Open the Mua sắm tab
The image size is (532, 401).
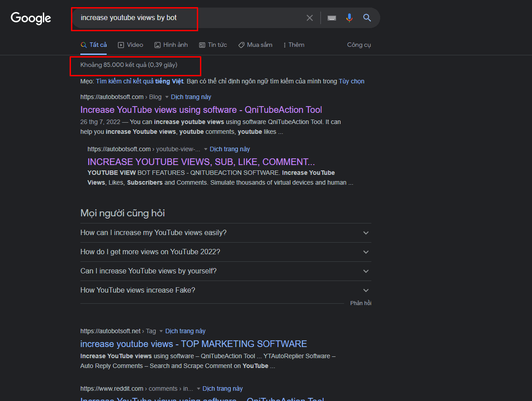pyautogui.click(x=255, y=45)
